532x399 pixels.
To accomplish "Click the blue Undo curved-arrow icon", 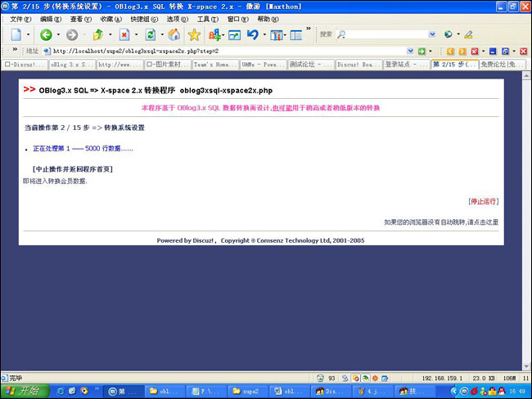I will point(253,34).
